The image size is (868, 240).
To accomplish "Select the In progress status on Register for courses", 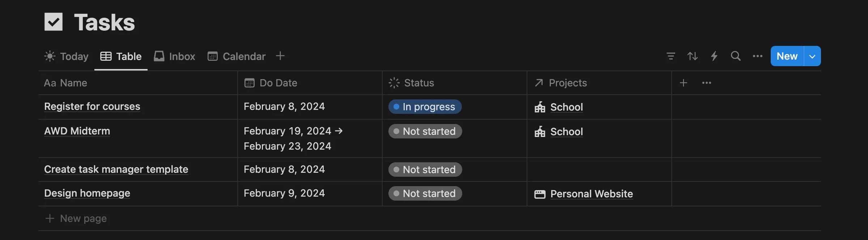I will (425, 107).
